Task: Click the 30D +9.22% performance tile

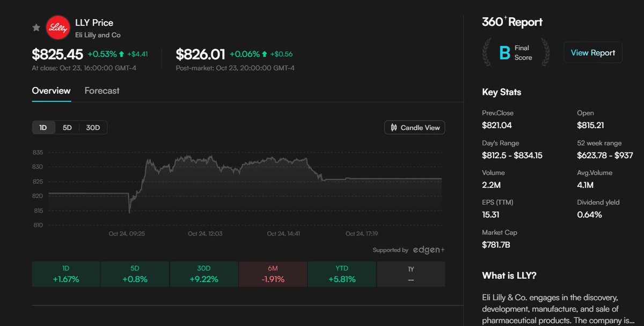Action: point(203,274)
